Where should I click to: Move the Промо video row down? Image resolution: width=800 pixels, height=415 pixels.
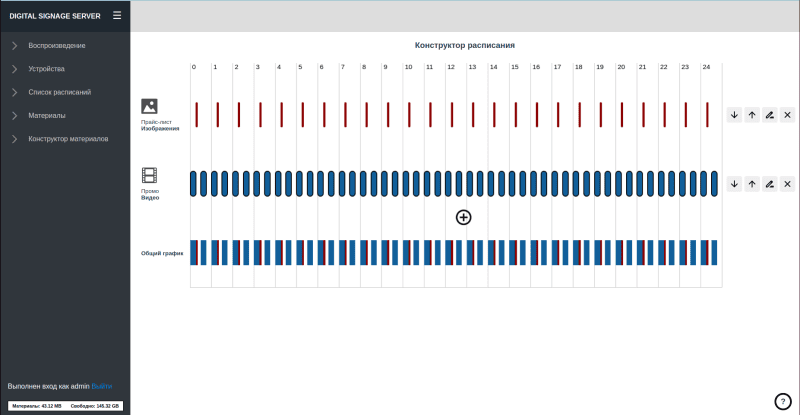click(734, 184)
